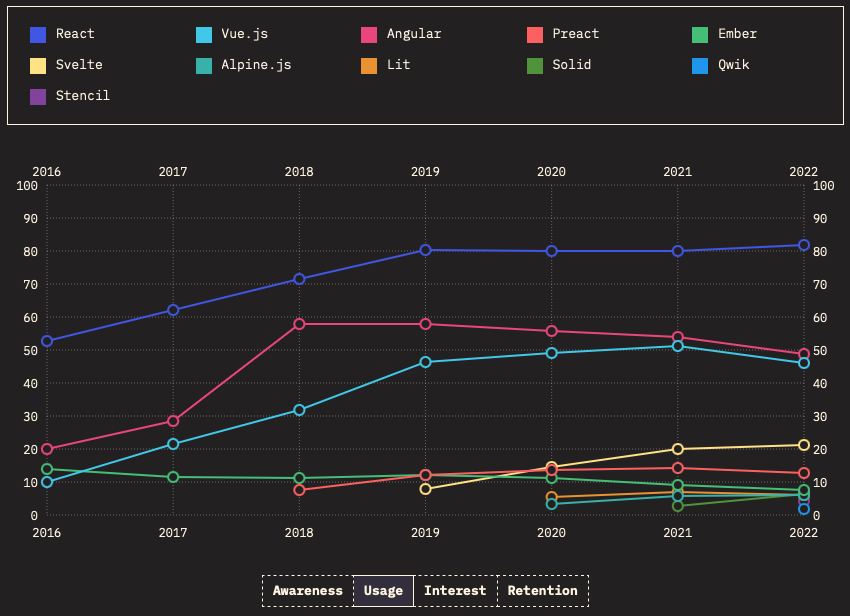
Task: Select the Preact legend label
Action: click(x=576, y=34)
